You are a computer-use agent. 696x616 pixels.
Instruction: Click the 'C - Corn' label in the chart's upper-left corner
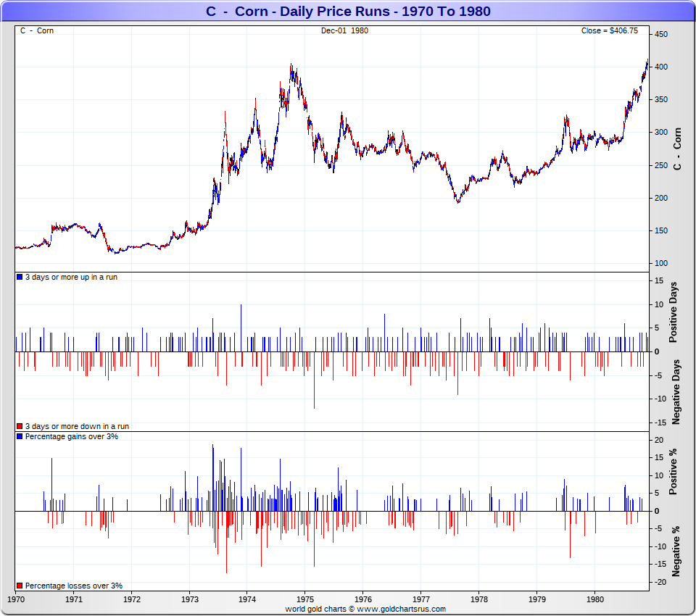click(x=37, y=30)
